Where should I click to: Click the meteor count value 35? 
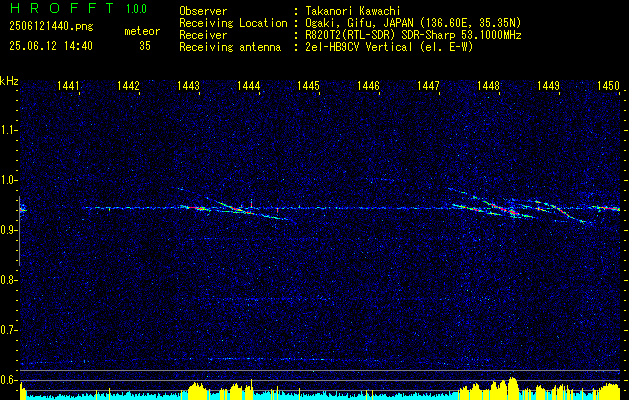click(145, 46)
